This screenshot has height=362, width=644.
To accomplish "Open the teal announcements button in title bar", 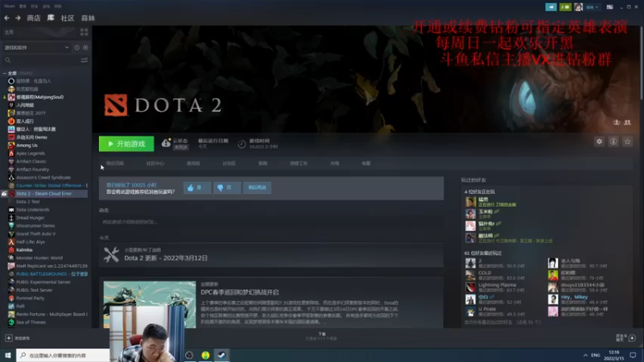I will (551, 7).
